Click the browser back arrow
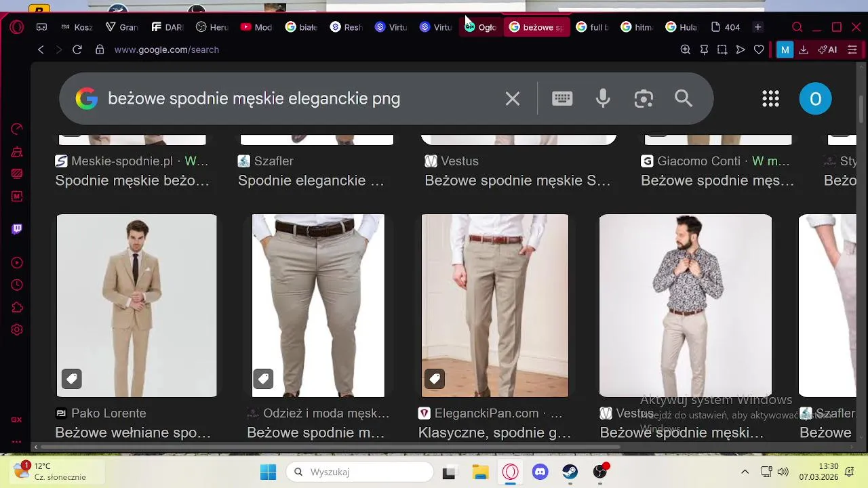 pos(41,49)
